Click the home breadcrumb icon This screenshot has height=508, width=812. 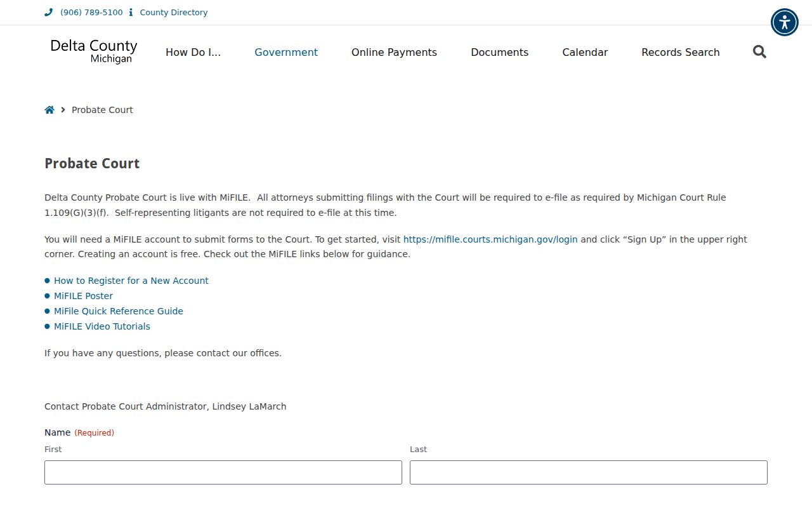[49, 110]
